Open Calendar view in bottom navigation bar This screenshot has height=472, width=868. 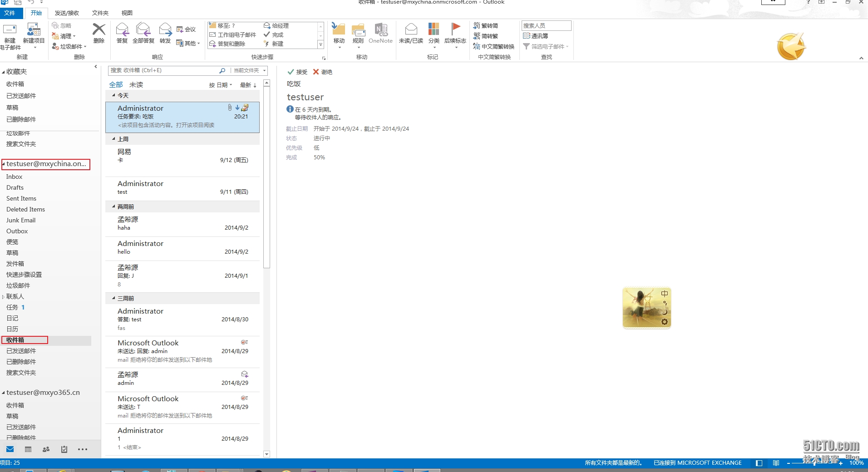pos(28,449)
